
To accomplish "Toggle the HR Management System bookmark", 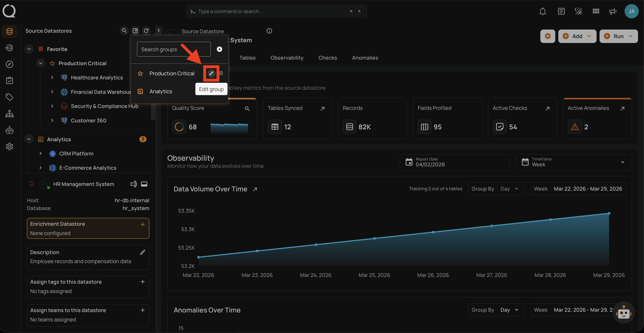I will 32,184.
